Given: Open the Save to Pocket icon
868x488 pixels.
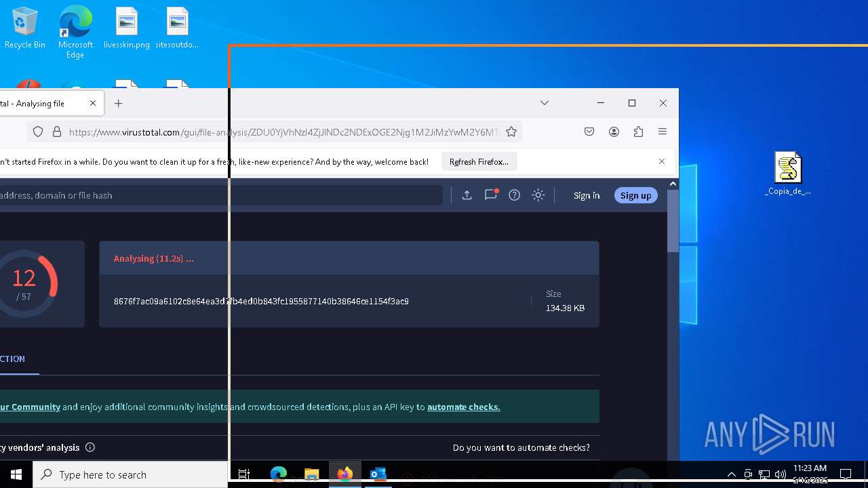Looking at the screenshot, I should click(x=589, y=132).
